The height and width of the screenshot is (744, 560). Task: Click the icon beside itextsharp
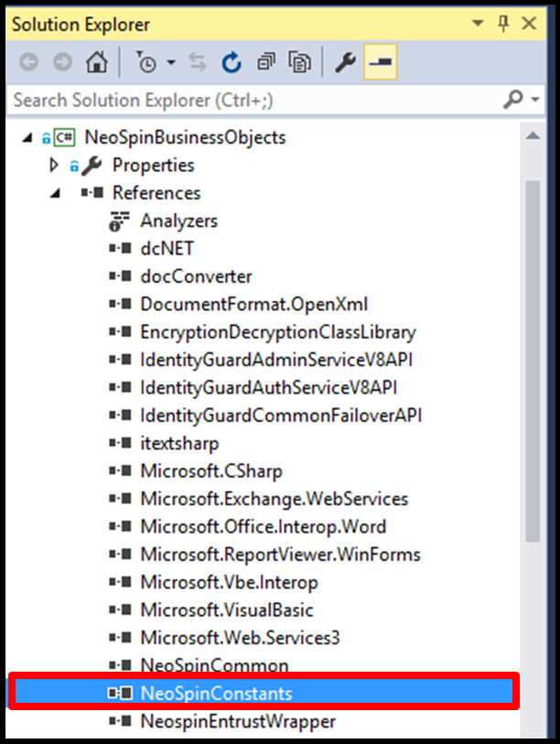coord(120,443)
